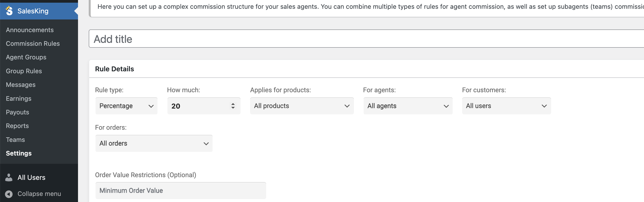Image resolution: width=644 pixels, height=202 pixels.
Task: Open the Agent Groups page
Action: (x=26, y=57)
